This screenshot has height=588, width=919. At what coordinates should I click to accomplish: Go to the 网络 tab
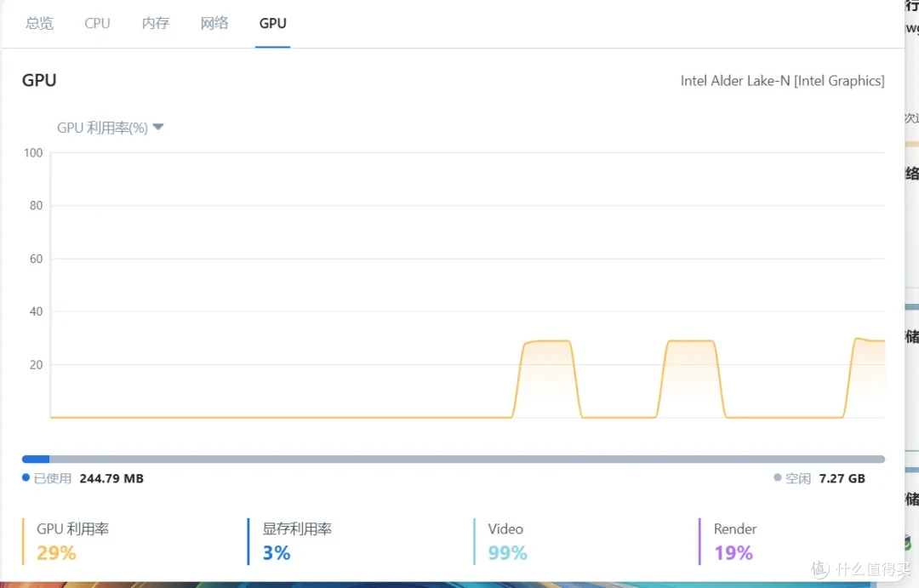coord(214,24)
